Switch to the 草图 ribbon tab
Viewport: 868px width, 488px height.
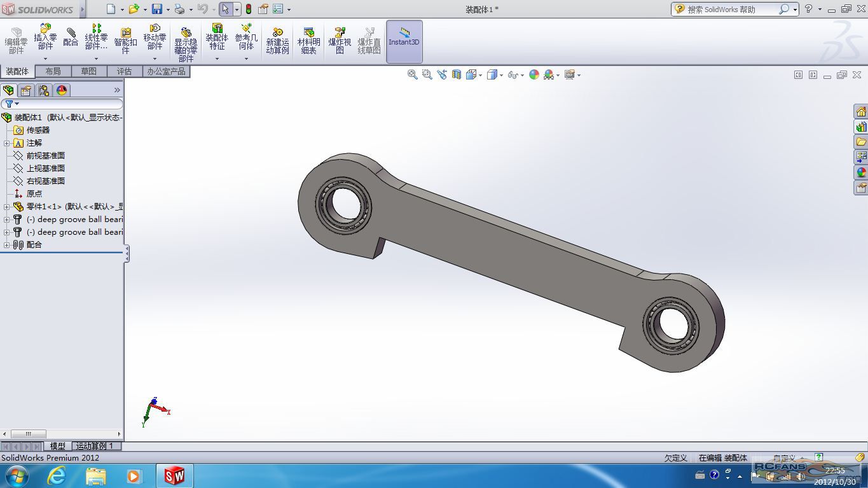click(89, 71)
